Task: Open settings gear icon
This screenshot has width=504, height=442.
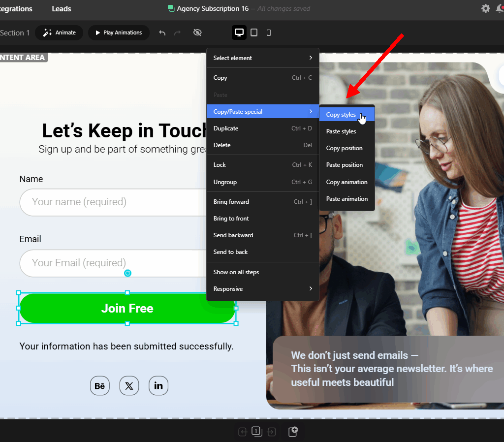Action: coord(486,8)
